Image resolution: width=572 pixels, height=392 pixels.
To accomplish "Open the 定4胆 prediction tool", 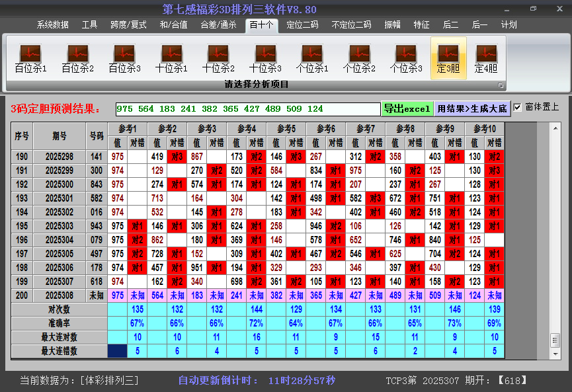I will click(x=486, y=58).
